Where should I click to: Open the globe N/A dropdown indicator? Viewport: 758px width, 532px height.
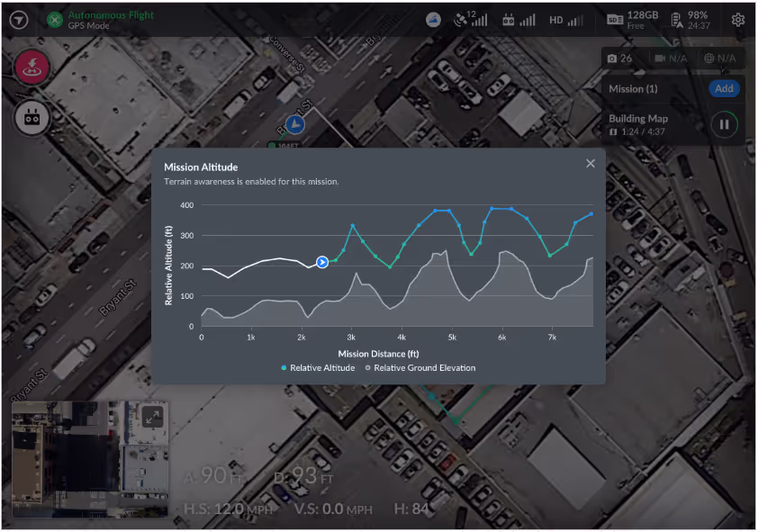click(x=718, y=58)
